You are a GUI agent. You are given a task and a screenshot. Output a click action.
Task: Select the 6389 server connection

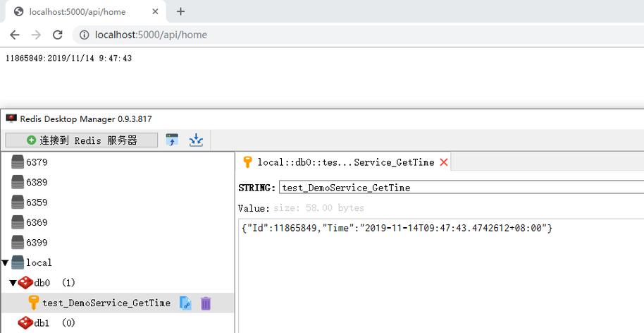pos(37,182)
